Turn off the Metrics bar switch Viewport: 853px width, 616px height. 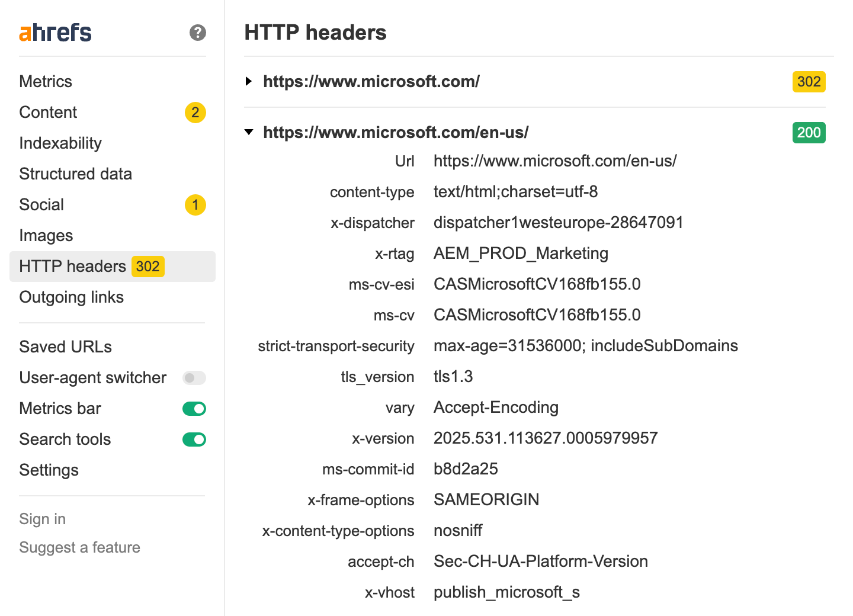(194, 409)
